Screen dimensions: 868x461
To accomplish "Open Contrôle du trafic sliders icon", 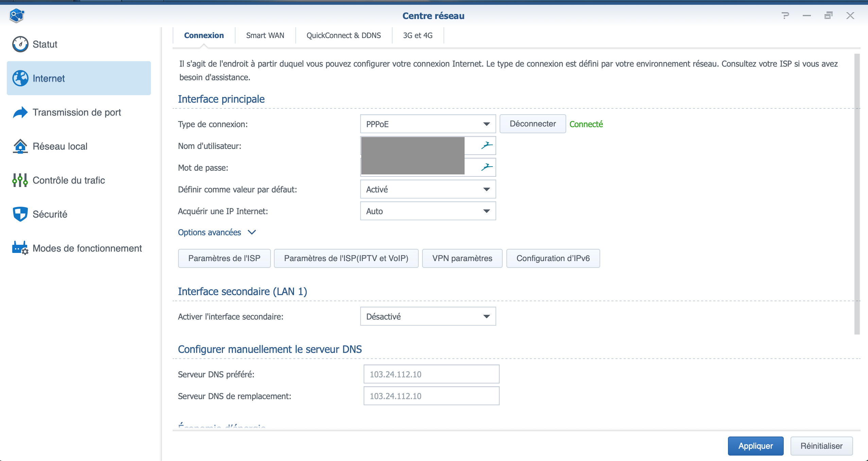I will coord(20,180).
